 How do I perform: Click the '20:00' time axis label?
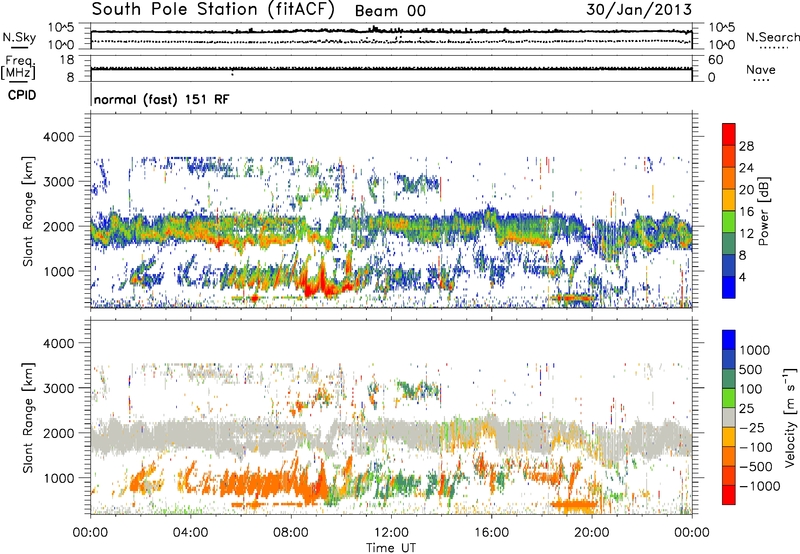592,533
